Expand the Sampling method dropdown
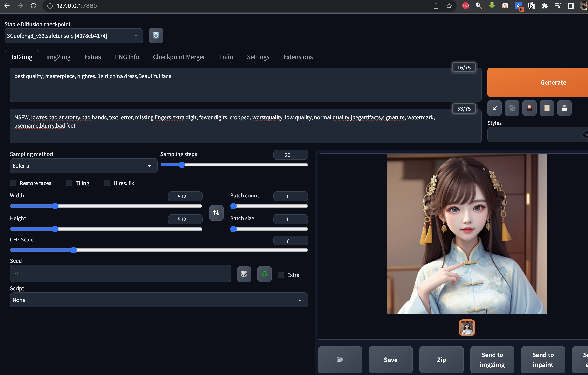 [x=83, y=166]
